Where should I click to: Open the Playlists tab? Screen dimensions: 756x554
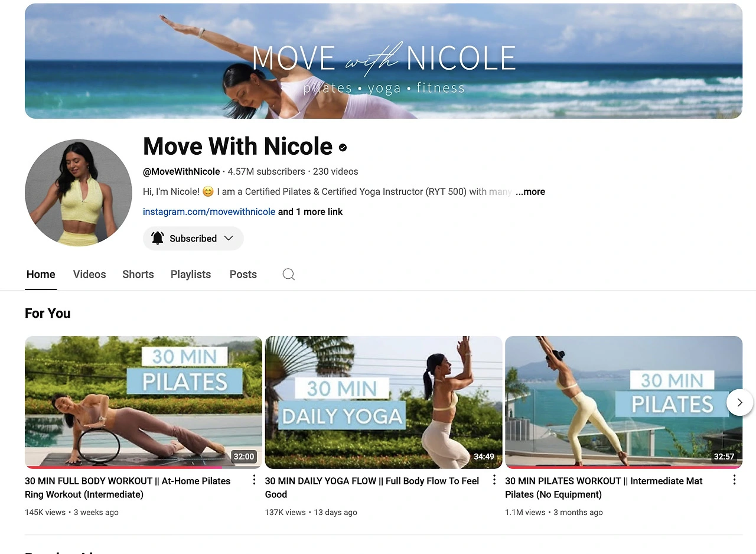click(191, 274)
